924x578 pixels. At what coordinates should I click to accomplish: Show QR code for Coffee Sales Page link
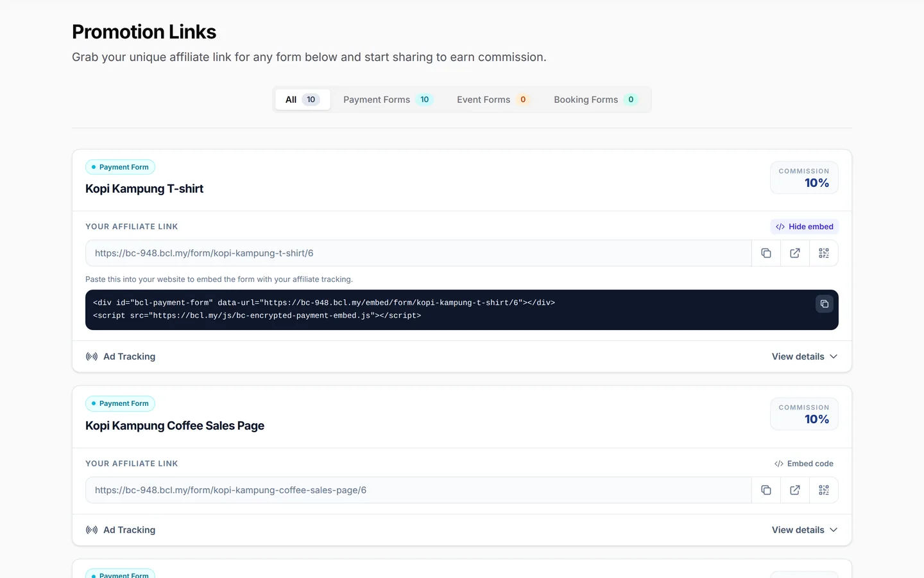(824, 490)
